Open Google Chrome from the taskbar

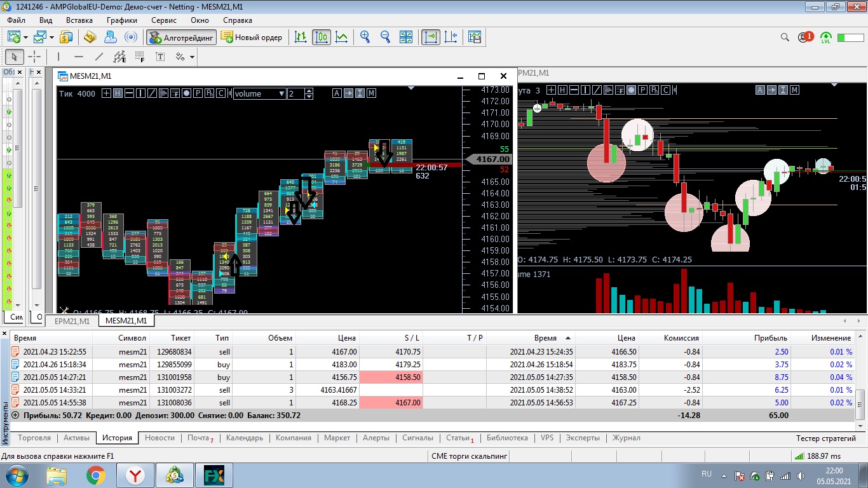(x=96, y=475)
